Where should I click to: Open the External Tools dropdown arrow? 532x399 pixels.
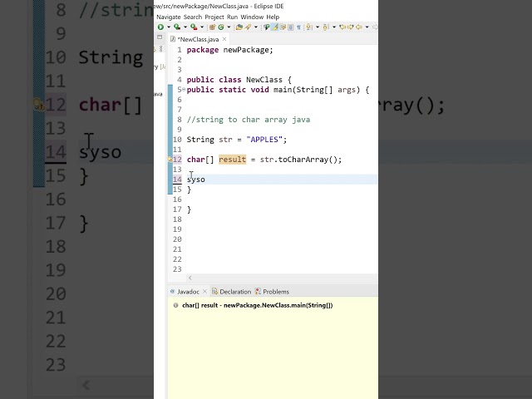click(202, 27)
